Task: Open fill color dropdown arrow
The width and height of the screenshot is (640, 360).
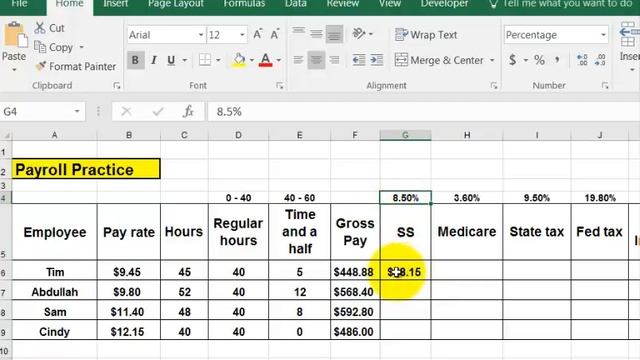Action: [251, 60]
